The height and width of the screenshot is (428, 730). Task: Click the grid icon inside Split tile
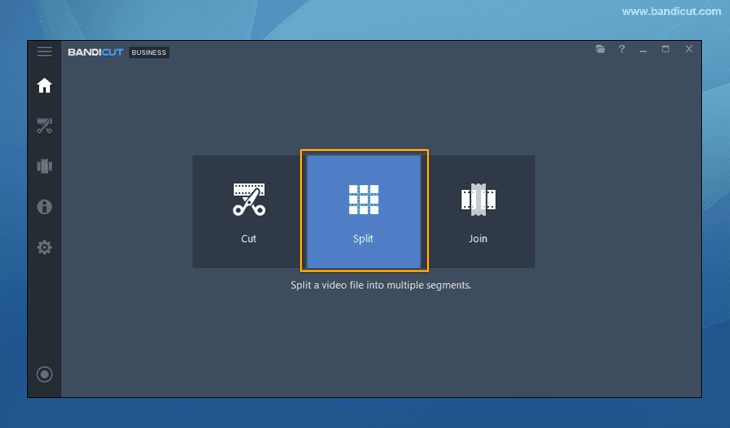(x=364, y=199)
